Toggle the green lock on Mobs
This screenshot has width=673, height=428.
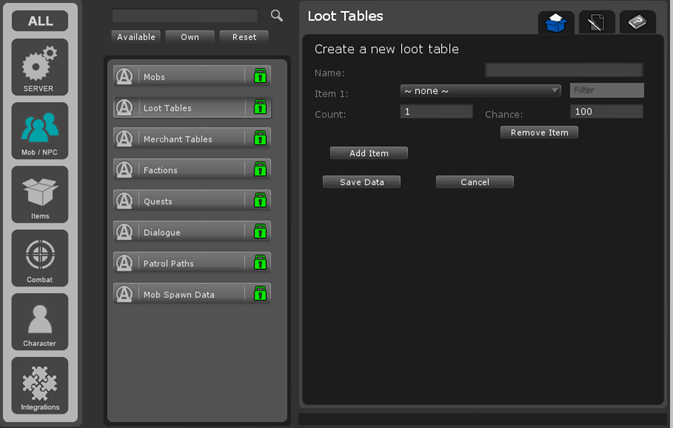[260, 76]
